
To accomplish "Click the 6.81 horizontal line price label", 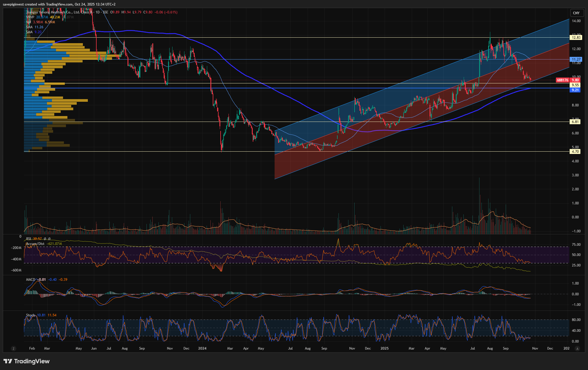I will (x=575, y=122).
